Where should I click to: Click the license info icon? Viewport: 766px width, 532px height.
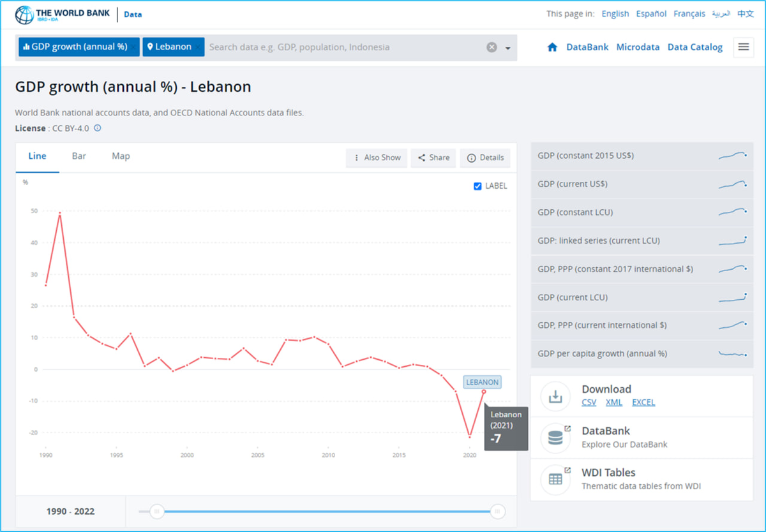98,128
